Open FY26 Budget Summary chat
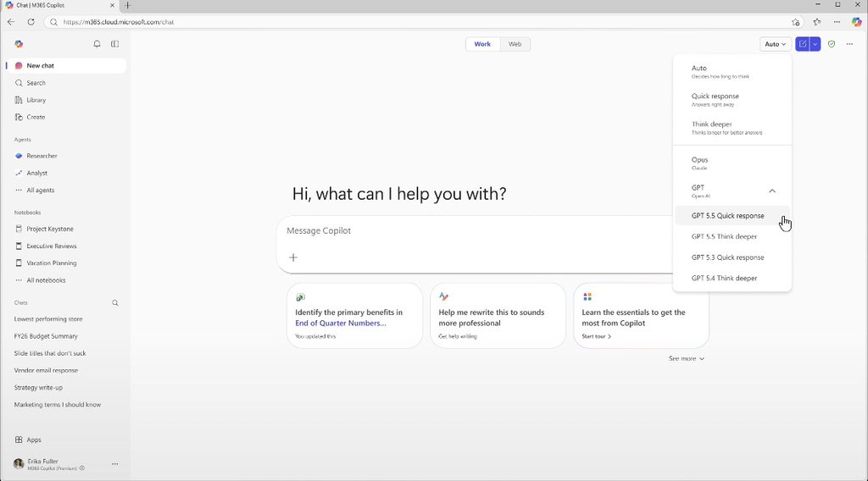 (x=46, y=336)
